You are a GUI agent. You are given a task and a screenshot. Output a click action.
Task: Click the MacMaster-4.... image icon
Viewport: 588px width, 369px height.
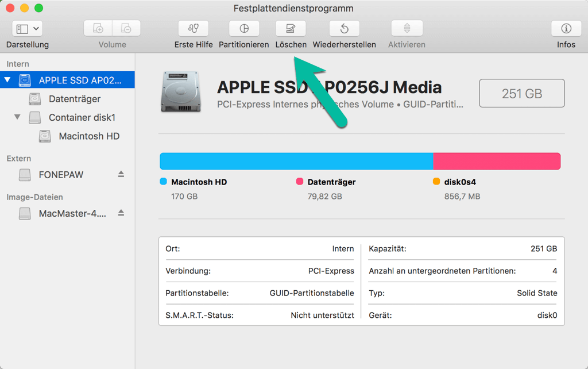point(25,214)
